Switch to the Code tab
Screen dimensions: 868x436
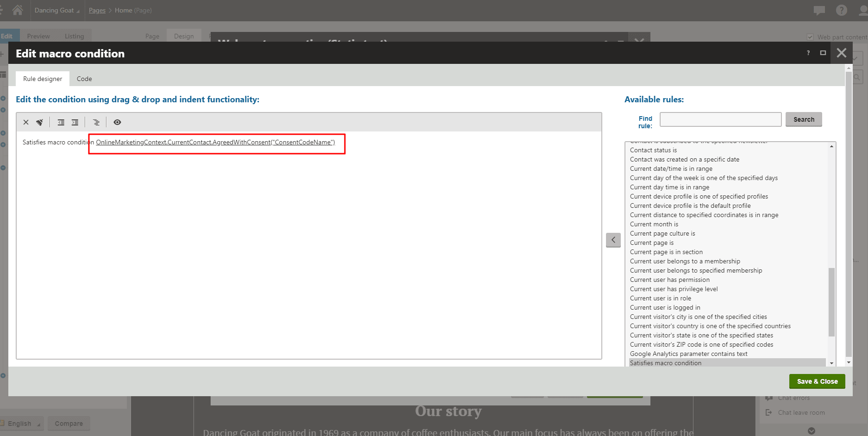pos(84,79)
